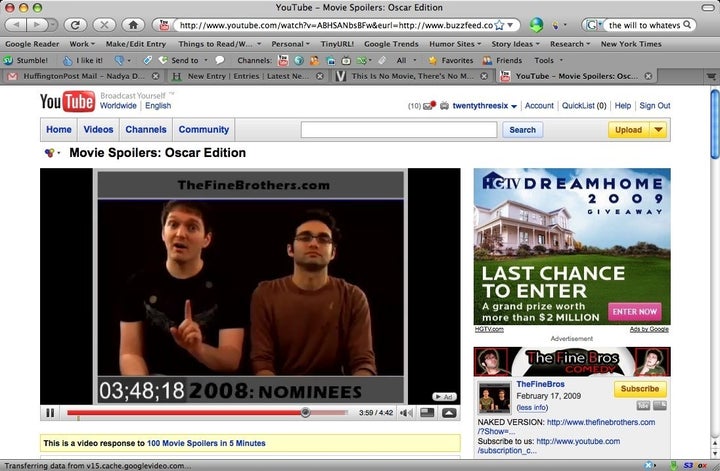
Task: Bookmark this page with the star icon
Action: click(500, 25)
